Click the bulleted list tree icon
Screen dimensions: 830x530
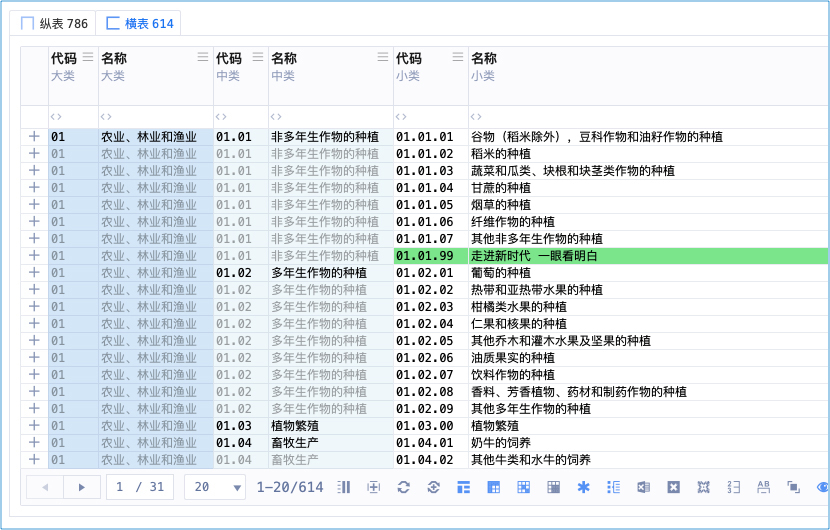point(614,487)
